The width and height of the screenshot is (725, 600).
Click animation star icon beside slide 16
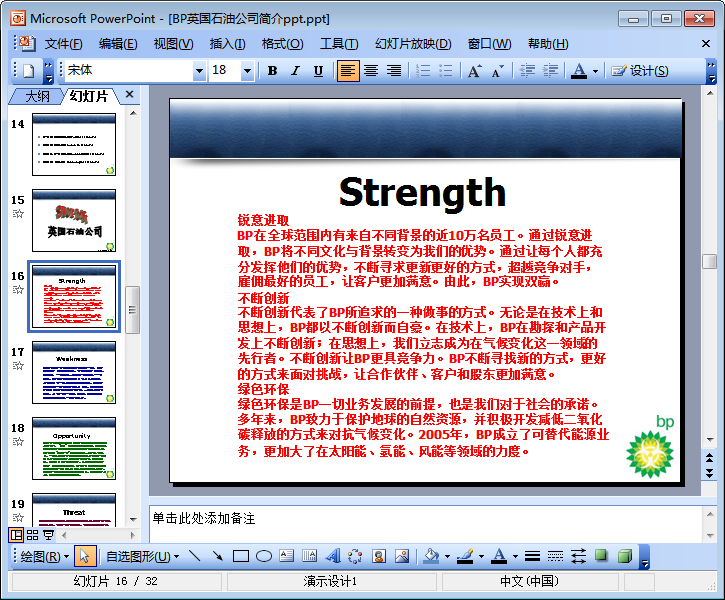[x=18, y=290]
